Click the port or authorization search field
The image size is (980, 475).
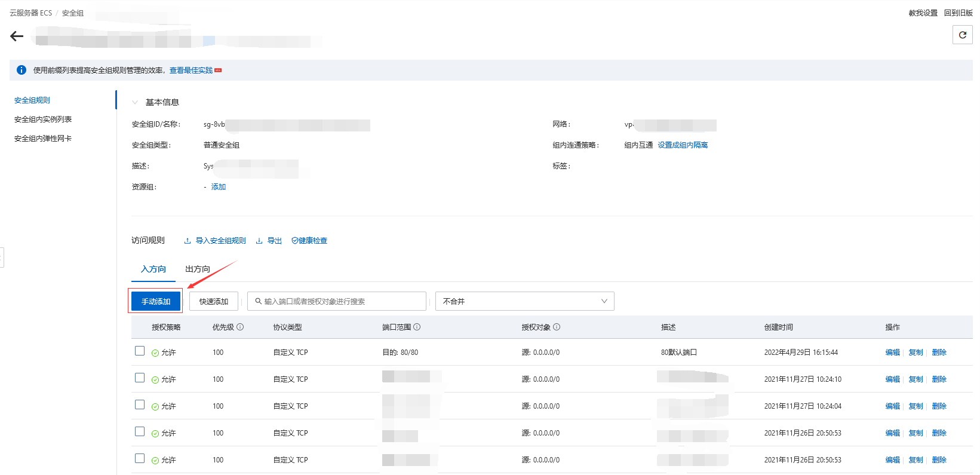337,301
